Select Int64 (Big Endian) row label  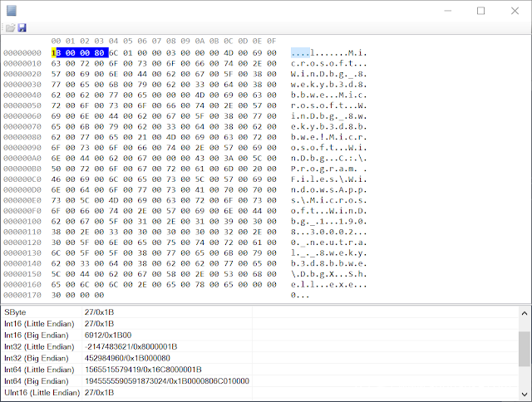pos(37,381)
